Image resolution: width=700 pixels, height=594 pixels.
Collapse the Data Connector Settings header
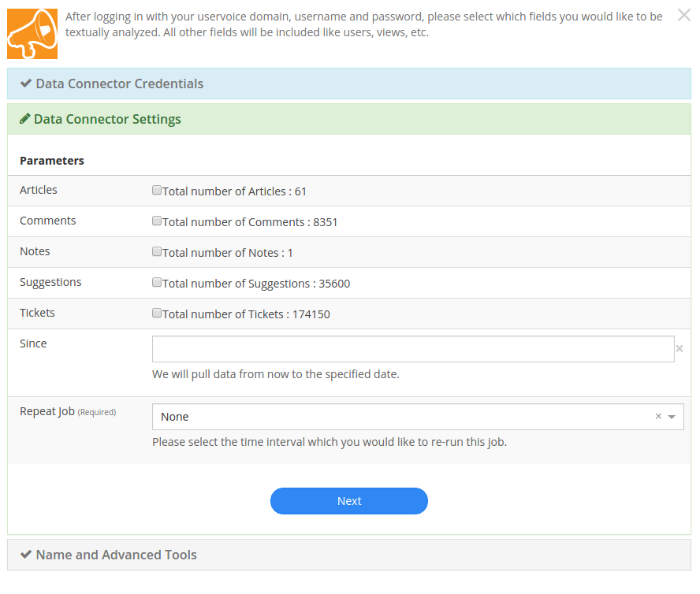tap(349, 119)
